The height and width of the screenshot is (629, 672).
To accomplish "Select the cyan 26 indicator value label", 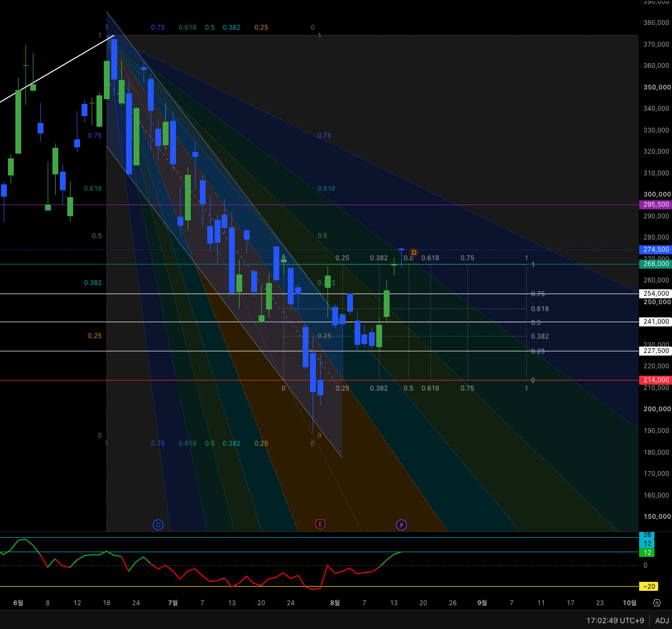I will click(647, 535).
